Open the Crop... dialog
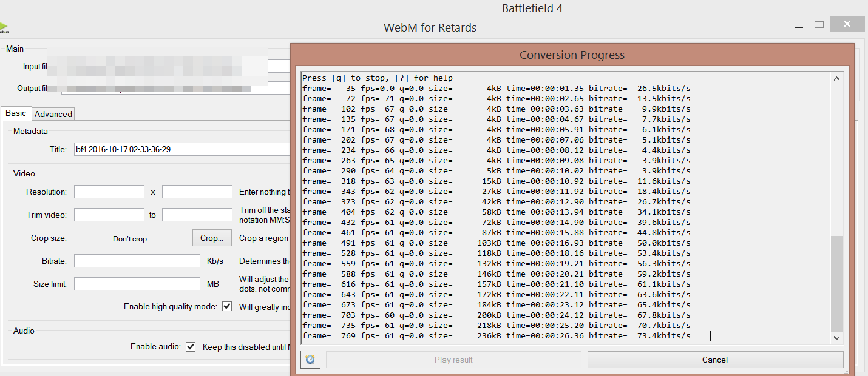868x376 pixels. (x=212, y=238)
